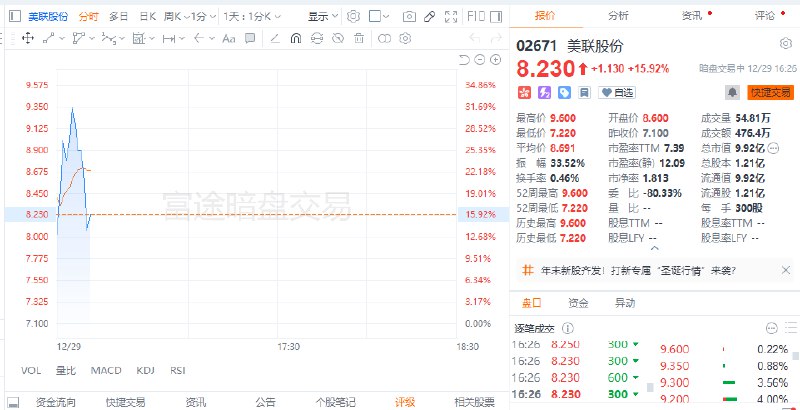Screen dimensions: 800x410
Task: Open the 1天 : 1分K range dropdown
Action: coord(252,17)
